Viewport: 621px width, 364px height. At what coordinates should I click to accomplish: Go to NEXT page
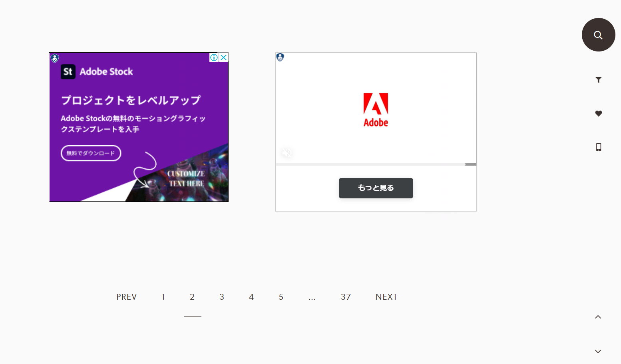[x=386, y=297]
